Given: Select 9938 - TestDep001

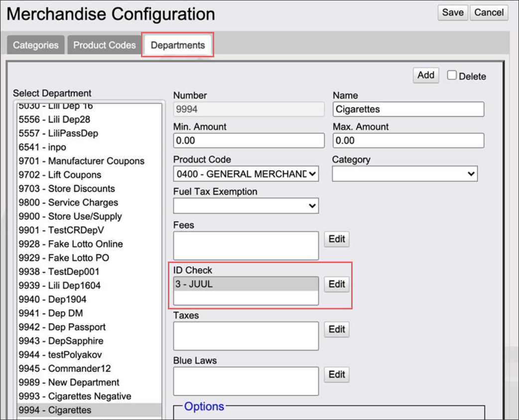Looking at the screenshot, I should point(89,272).
